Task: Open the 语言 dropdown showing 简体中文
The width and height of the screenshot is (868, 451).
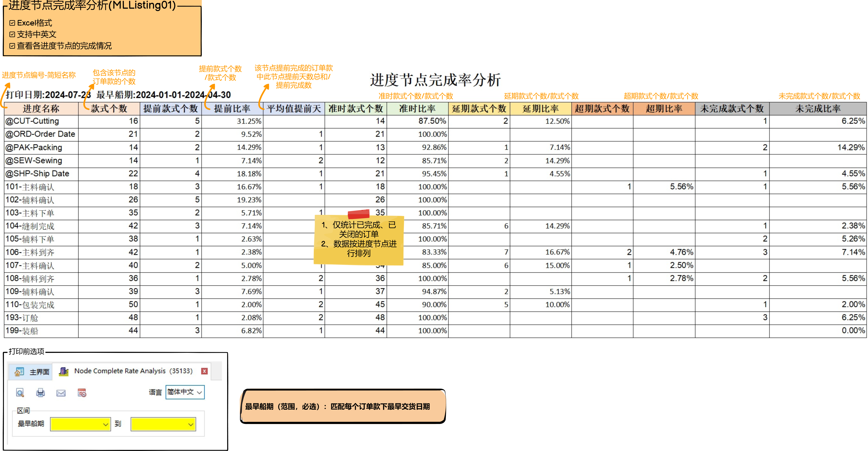Action: tap(185, 392)
